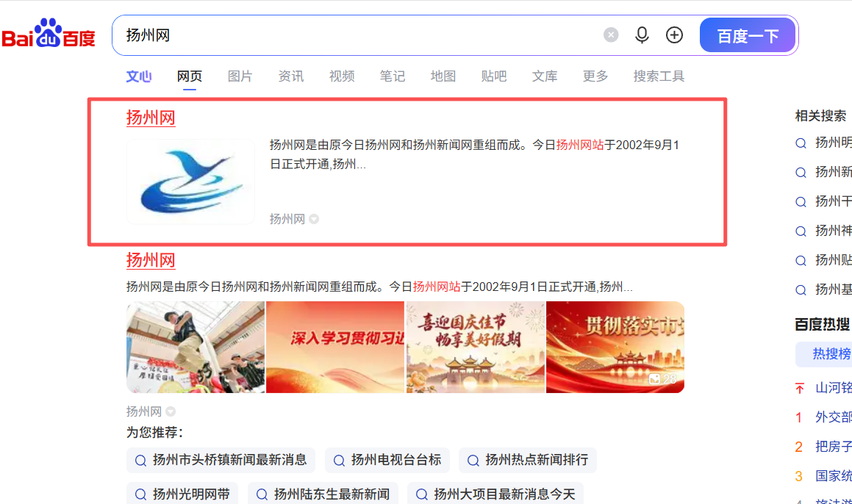Focus the search field containing 扬州网
The width and height of the screenshot is (852, 504).
(359, 35)
